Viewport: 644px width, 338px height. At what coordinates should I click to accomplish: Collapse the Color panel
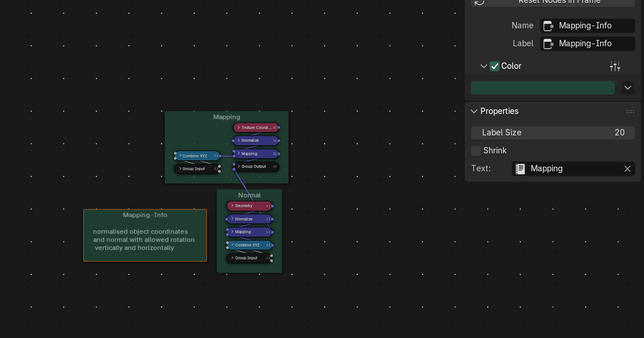pyautogui.click(x=484, y=66)
